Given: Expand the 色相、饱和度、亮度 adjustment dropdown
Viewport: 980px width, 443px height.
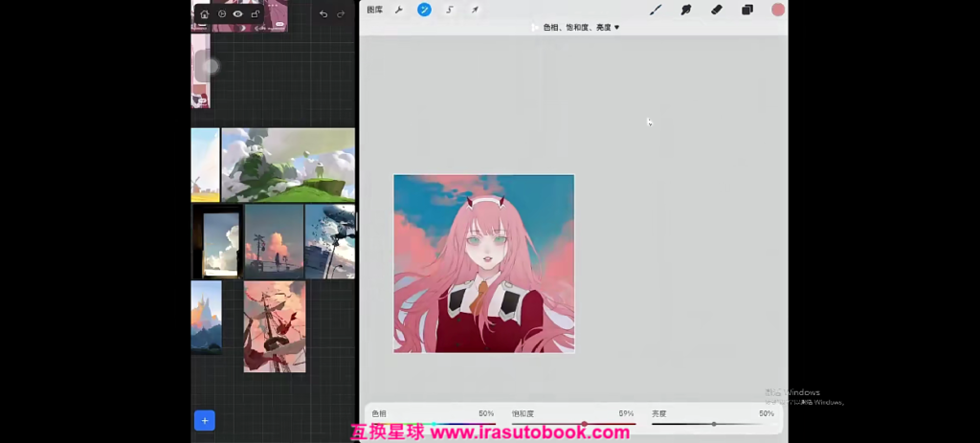Looking at the screenshot, I should (581, 28).
